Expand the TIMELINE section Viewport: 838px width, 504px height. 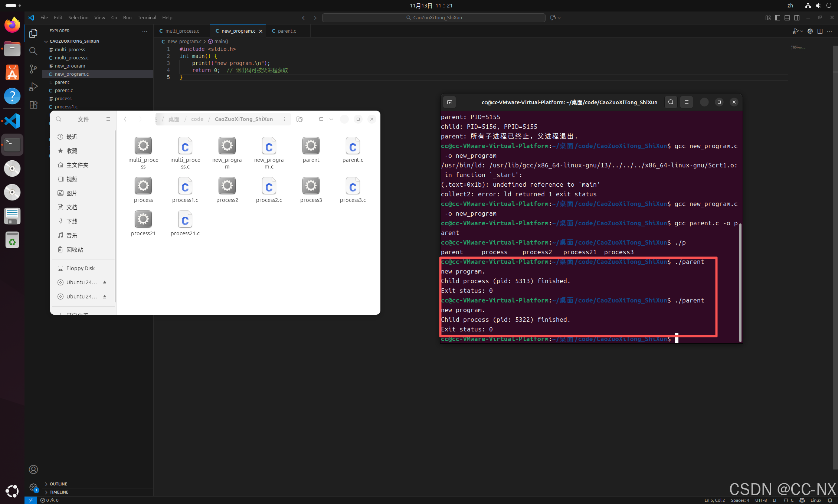coord(59,492)
